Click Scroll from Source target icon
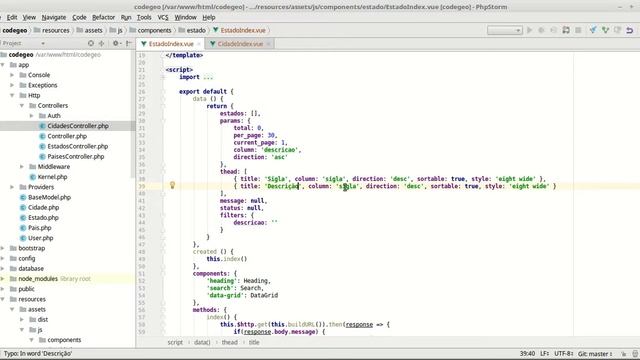640x360 pixels. [x=91, y=43]
